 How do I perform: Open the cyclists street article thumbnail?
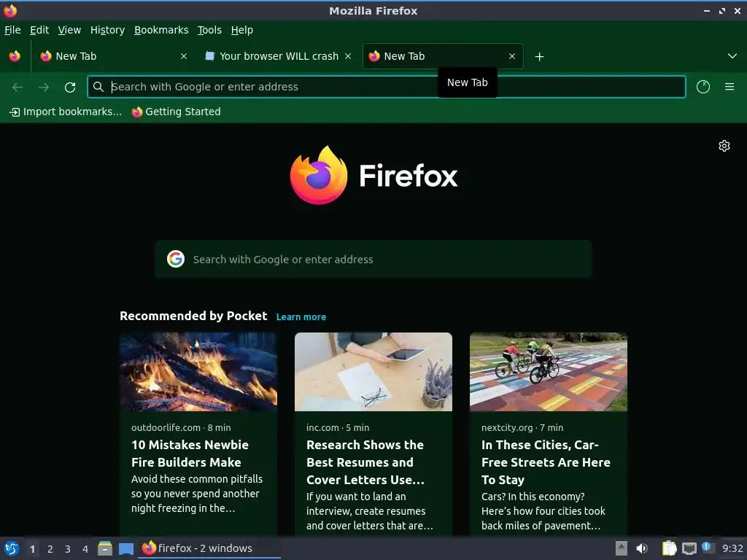coord(549,372)
